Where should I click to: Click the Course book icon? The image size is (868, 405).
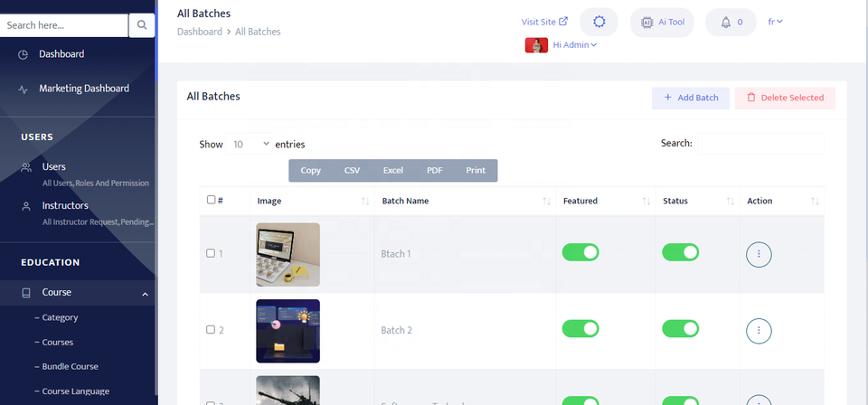[26, 293]
